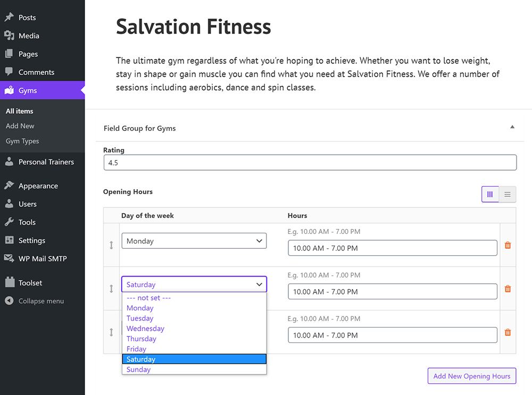Select the Gyms megaphone icon
Viewport: 532px width, 395px height.
tap(8, 90)
